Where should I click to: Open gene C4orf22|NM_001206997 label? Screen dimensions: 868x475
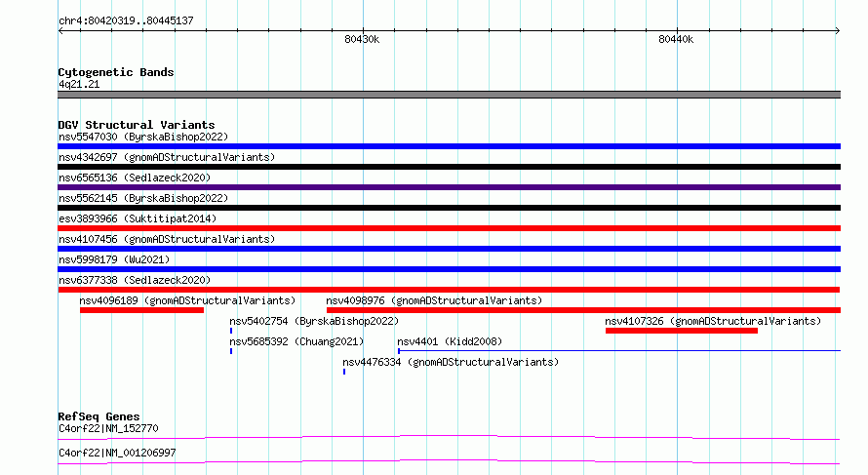point(117,453)
